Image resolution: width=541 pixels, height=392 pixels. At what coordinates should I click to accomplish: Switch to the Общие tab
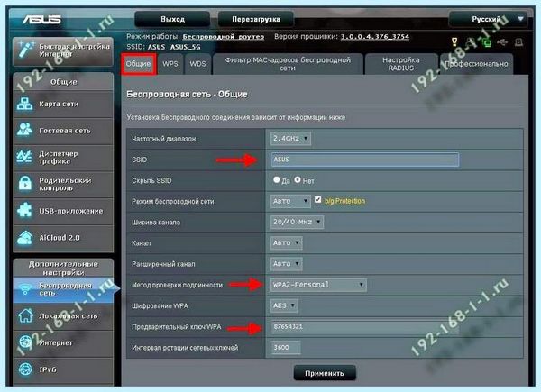pyautogui.click(x=138, y=64)
